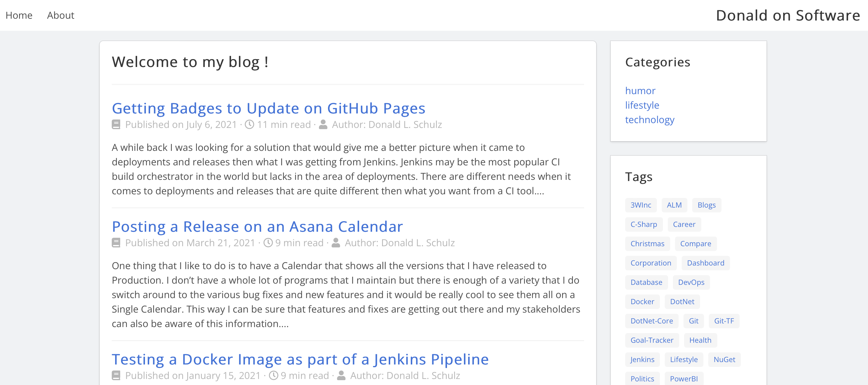Click the Published on January 15, 2021 text
This screenshot has height=385, width=868.
pos(193,375)
